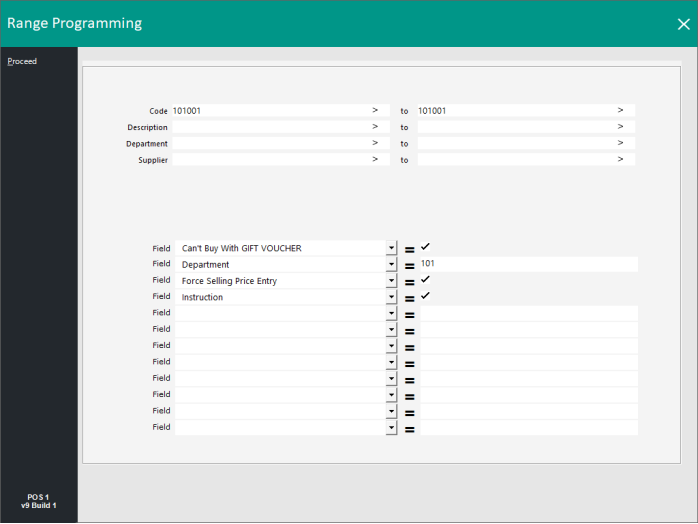Toggle the Instruction field checkmark

(425, 296)
